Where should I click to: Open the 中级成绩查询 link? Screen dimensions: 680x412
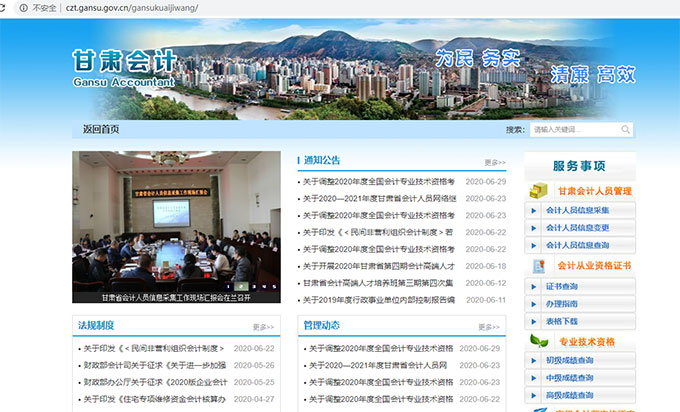[570, 378]
